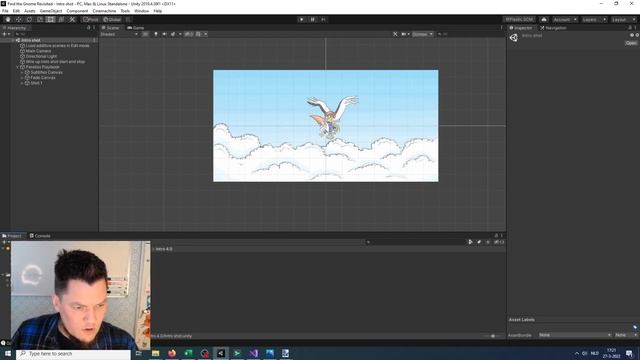
Task: Select the Rect tool
Action: point(51,20)
